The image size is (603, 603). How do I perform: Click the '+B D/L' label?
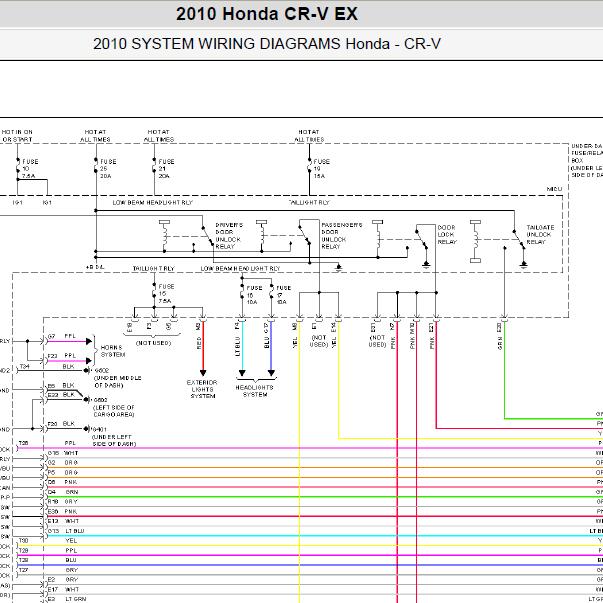[95, 267]
